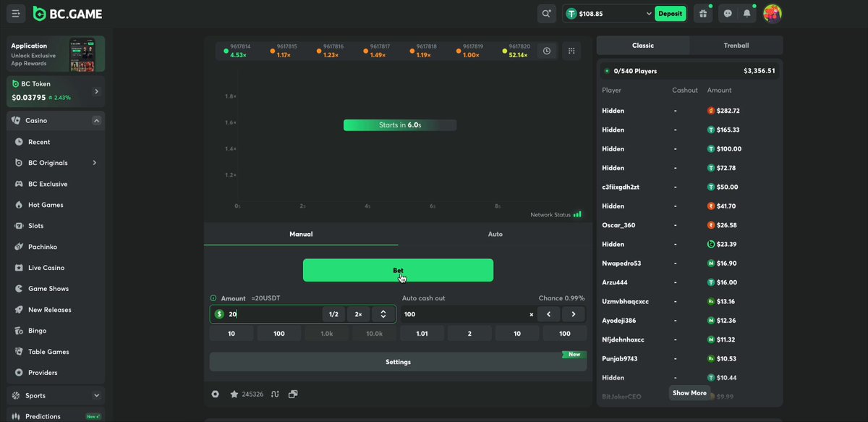Open the hamburger menu beside the BC.GAME logo

[16, 14]
